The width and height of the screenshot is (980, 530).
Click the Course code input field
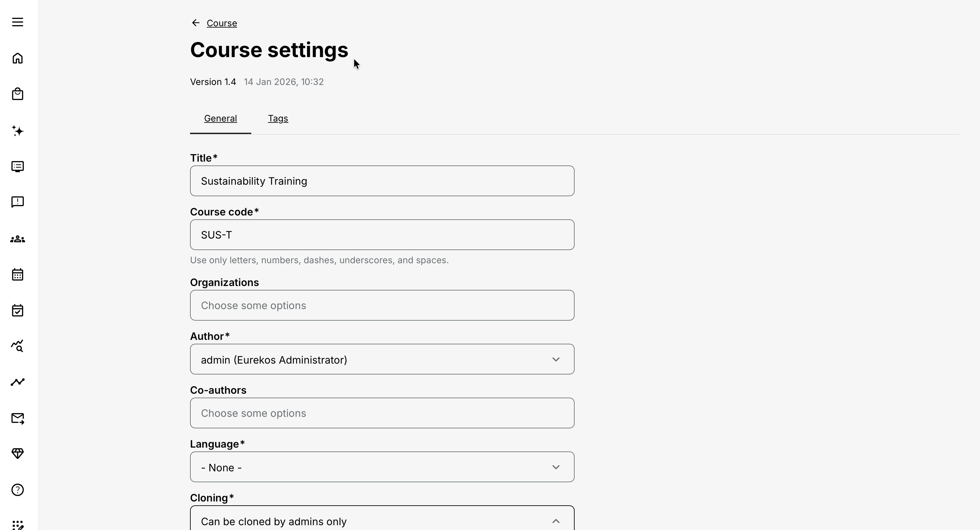click(382, 235)
